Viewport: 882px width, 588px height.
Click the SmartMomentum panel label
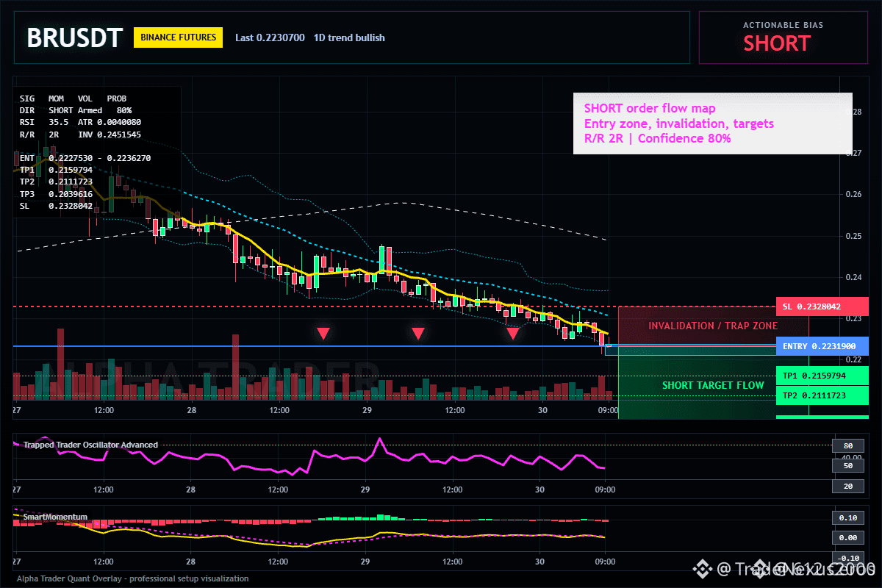coord(55,517)
